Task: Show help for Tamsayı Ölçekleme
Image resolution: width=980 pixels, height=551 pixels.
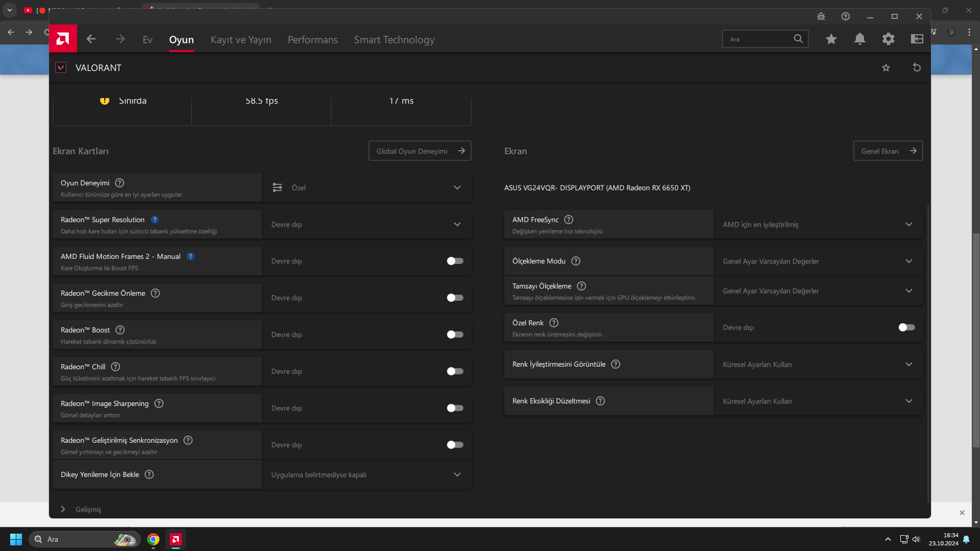Action: [x=581, y=286]
